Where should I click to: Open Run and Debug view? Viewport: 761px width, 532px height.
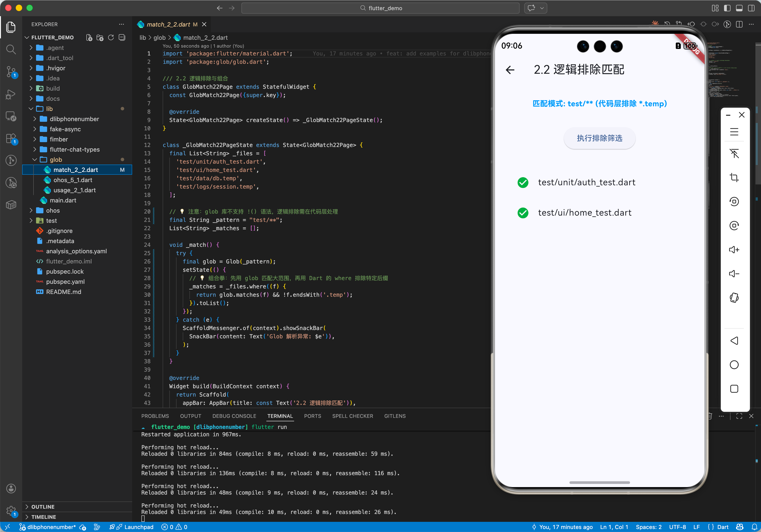pyautogui.click(x=11, y=95)
